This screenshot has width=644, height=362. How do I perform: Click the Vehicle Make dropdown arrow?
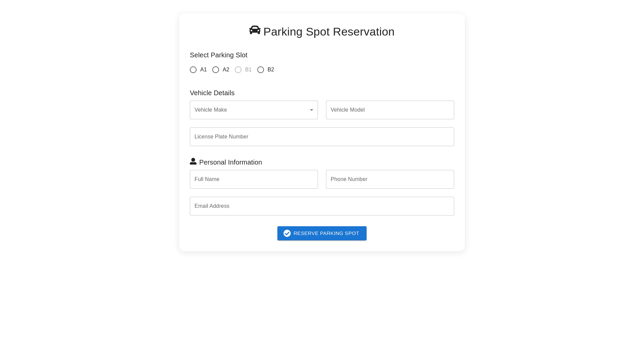312,110
